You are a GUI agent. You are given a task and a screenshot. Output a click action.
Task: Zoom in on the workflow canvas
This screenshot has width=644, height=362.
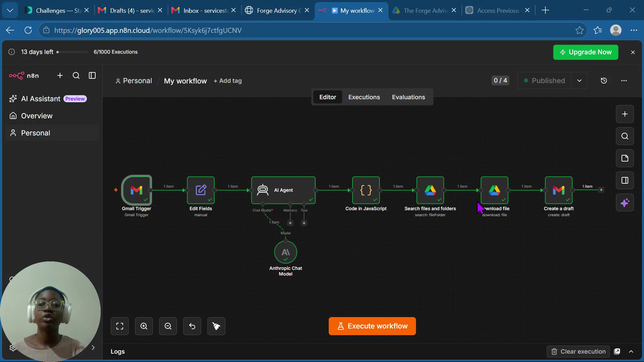[144, 326]
